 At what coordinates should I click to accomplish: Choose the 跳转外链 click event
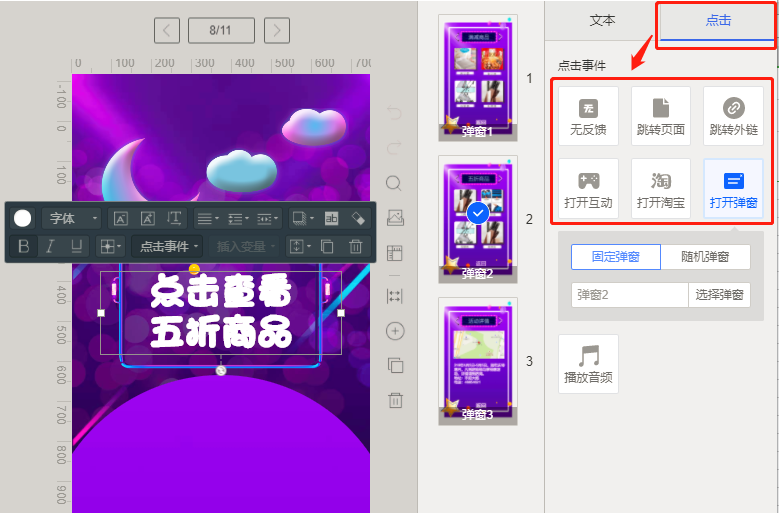pyautogui.click(x=733, y=116)
